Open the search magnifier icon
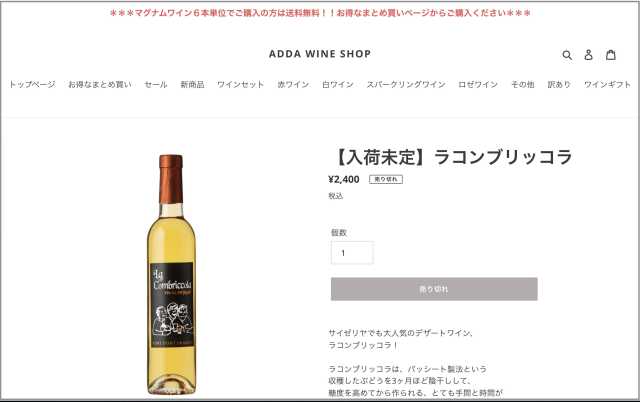Screen dimensions: 640x402 pyautogui.click(x=567, y=55)
